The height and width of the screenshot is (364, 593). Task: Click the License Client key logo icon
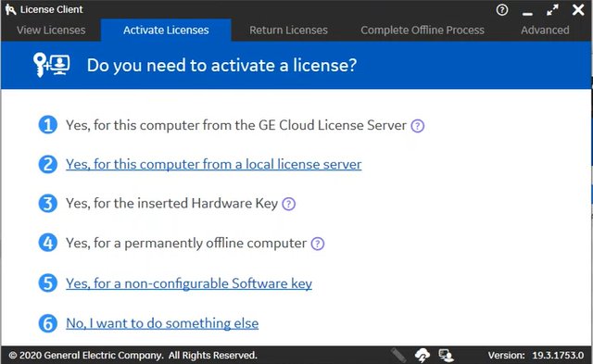point(10,9)
